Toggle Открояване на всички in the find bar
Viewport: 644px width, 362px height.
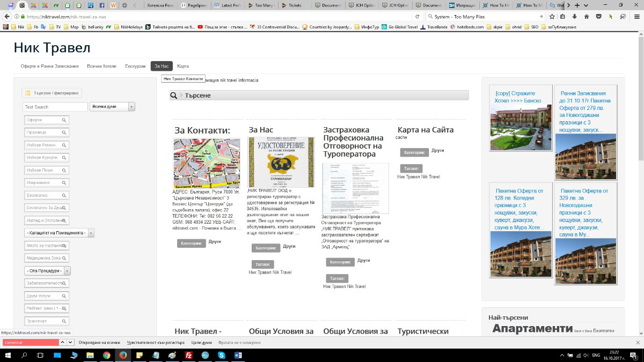99,342
